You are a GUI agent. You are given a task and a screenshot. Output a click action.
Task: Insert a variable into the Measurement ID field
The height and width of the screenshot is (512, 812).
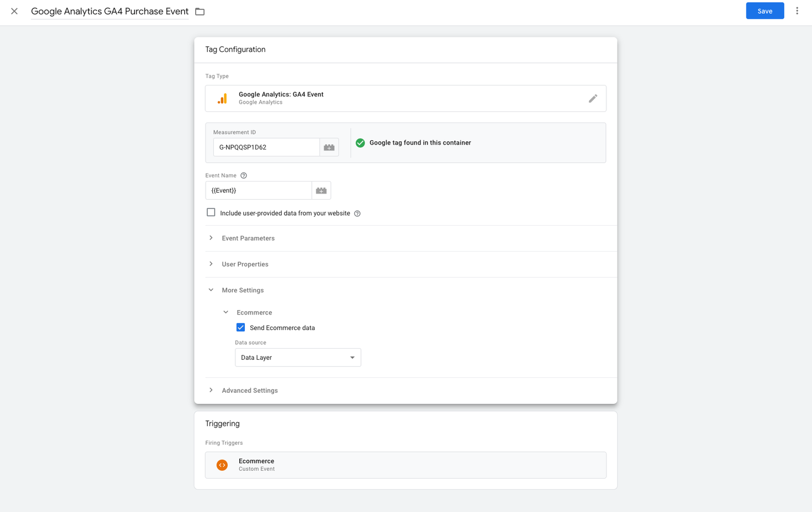point(329,147)
